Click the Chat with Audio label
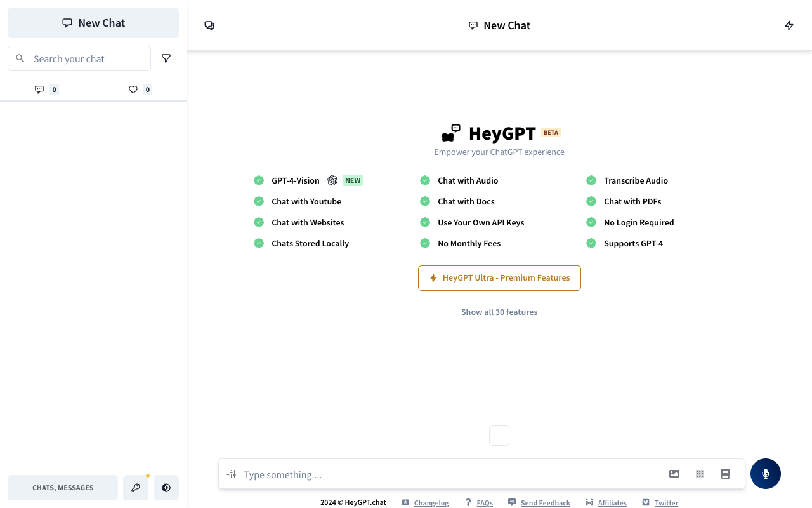Viewport: 812px width, 508px height. pyautogui.click(x=468, y=180)
